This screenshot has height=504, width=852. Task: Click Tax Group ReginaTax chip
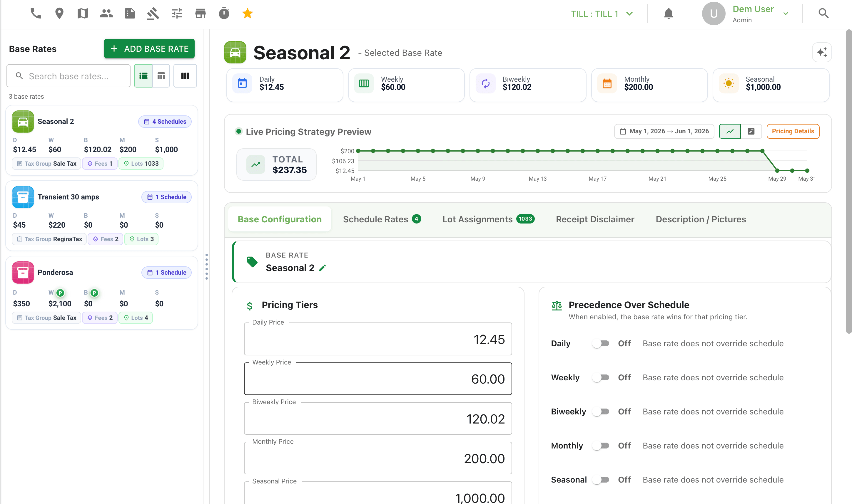pyautogui.click(x=49, y=239)
